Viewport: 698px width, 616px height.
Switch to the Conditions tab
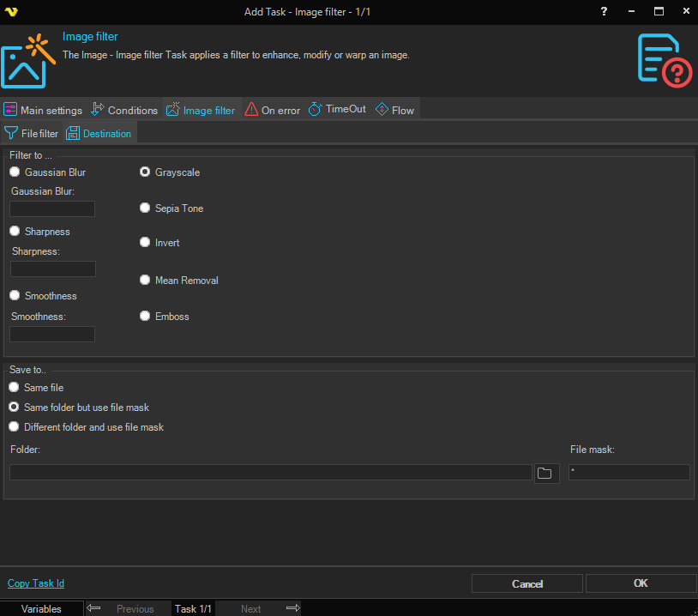(x=124, y=110)
